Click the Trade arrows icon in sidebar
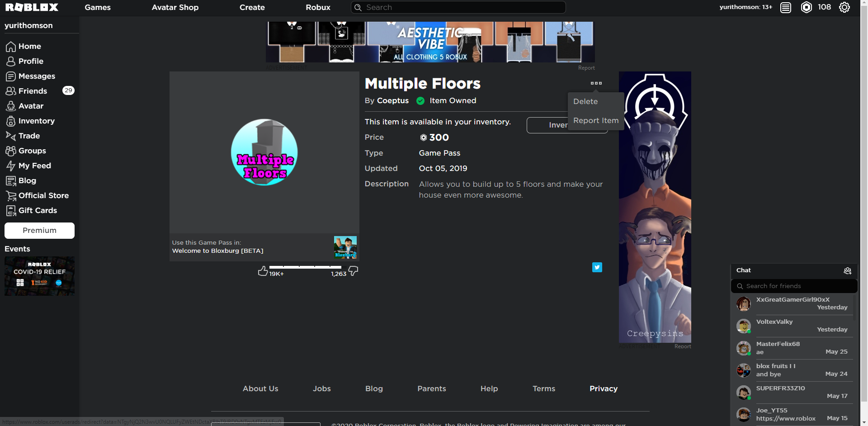Image resolution: width=868 pixels, height=426 pixels. point(11,136)
